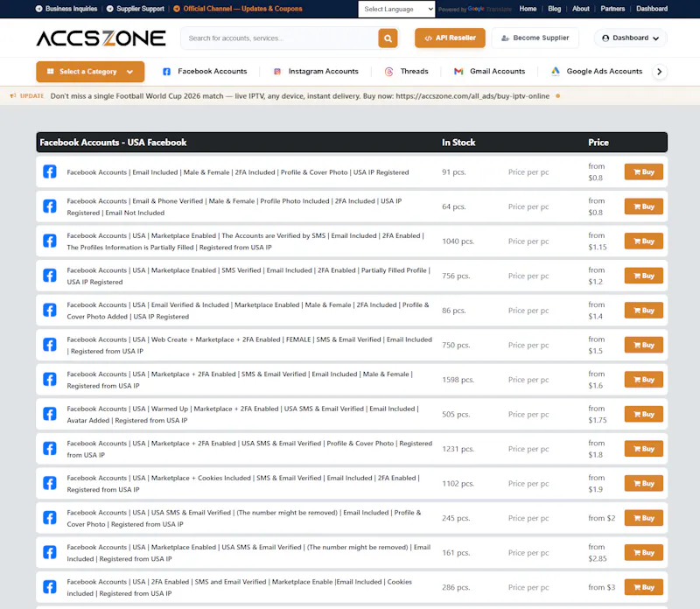Buy the $1.5 FEMALE accounts
This screenshot has height=609, width=700.
click(x=643, y=345)
